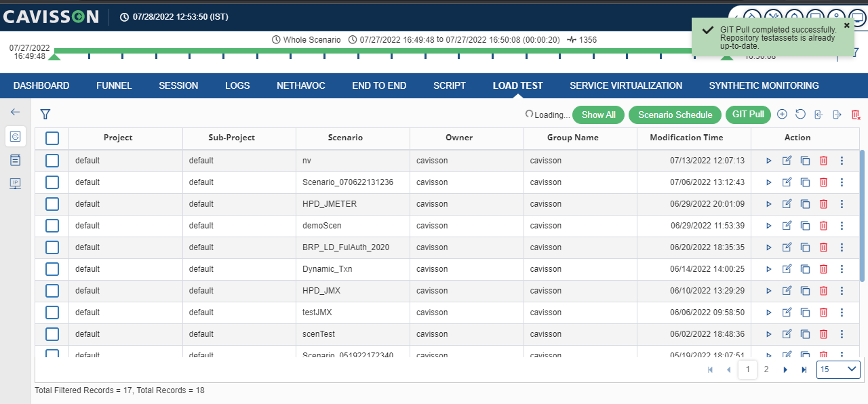Screen dimensions: 868x404
Task: Click the table vertical scrollbar
Action: point(863,216)
